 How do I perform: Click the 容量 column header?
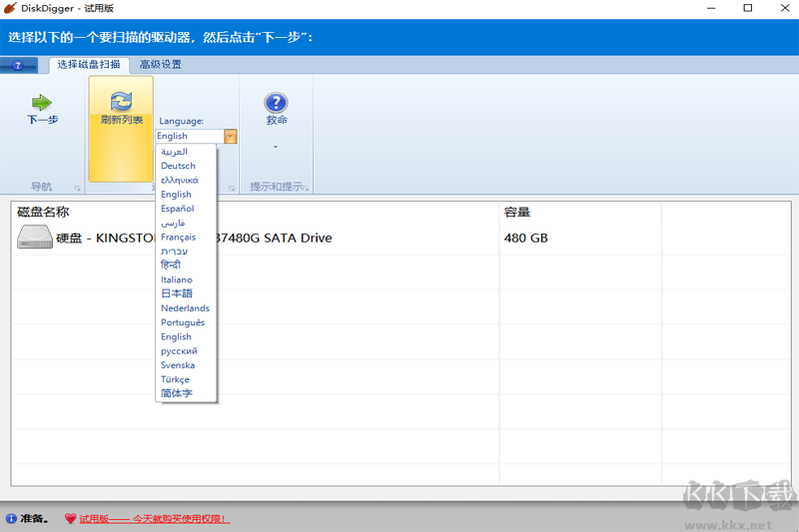517,212
